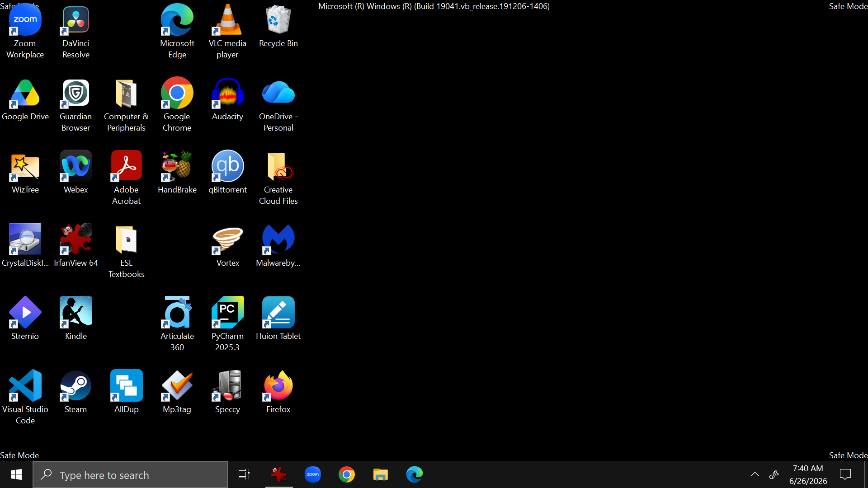Click the Firefox desktop shortcut
Viewport: 868px width, 488px height.
(278, 392)
